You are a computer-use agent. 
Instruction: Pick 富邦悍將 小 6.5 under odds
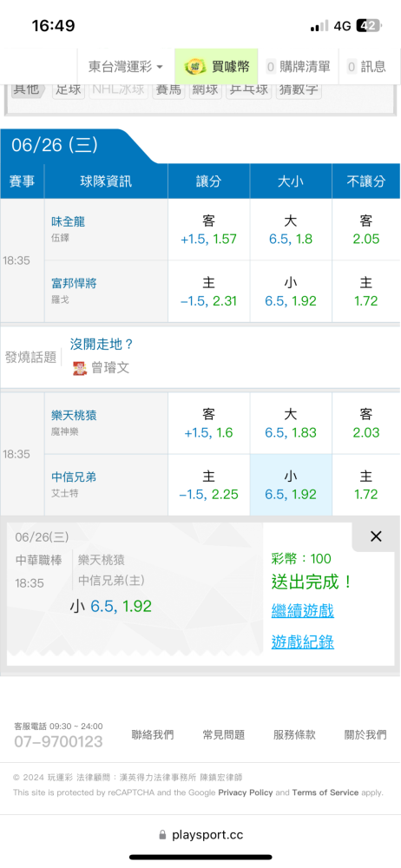pos(291,292)
